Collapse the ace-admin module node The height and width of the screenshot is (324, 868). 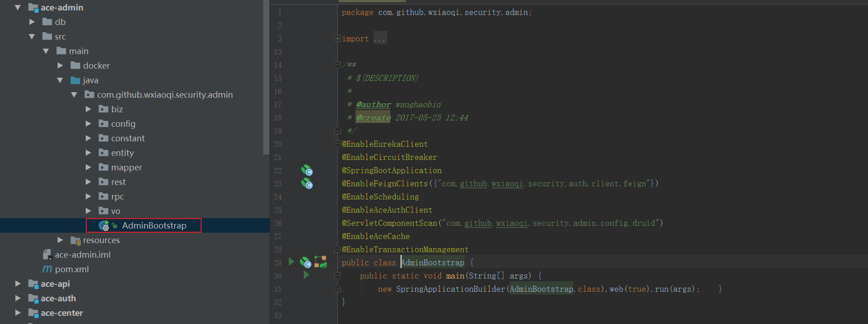point(18,7)
